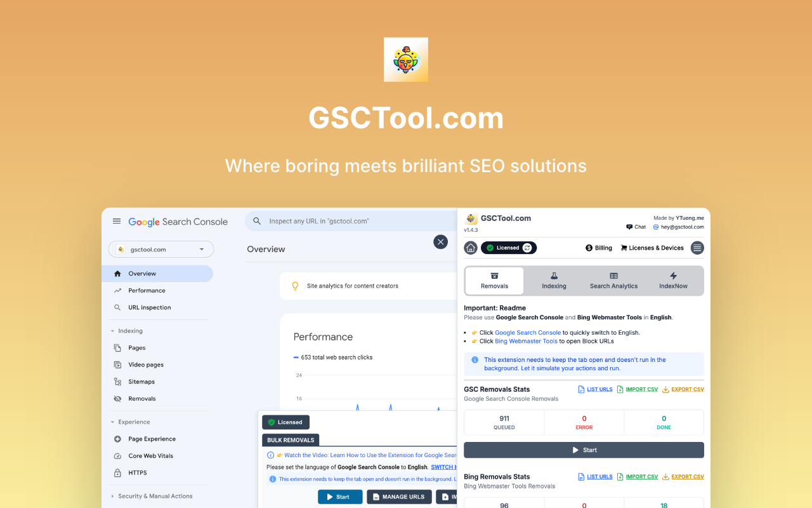Screen dimensions: 812x508
Task: Click the search magnifier icon in URL inspect bar
Action: (x=257, y=221)
